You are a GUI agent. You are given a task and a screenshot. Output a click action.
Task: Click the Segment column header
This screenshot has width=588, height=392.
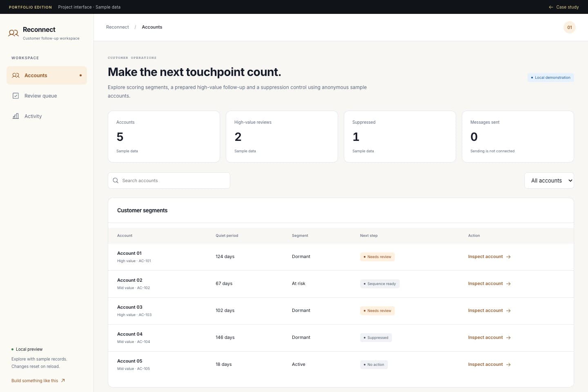[300, 236]
